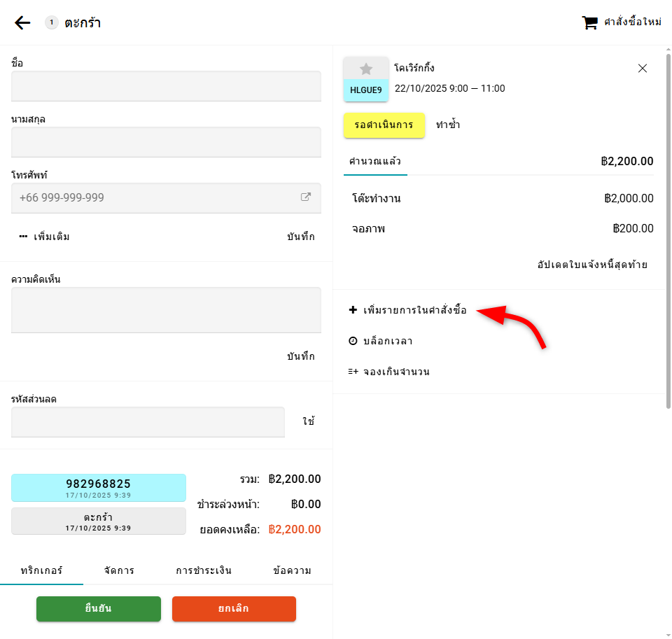This screenshot has height=639, width=672.
Task: Click external link icon in phone field
Action: [x=306, y=197]
